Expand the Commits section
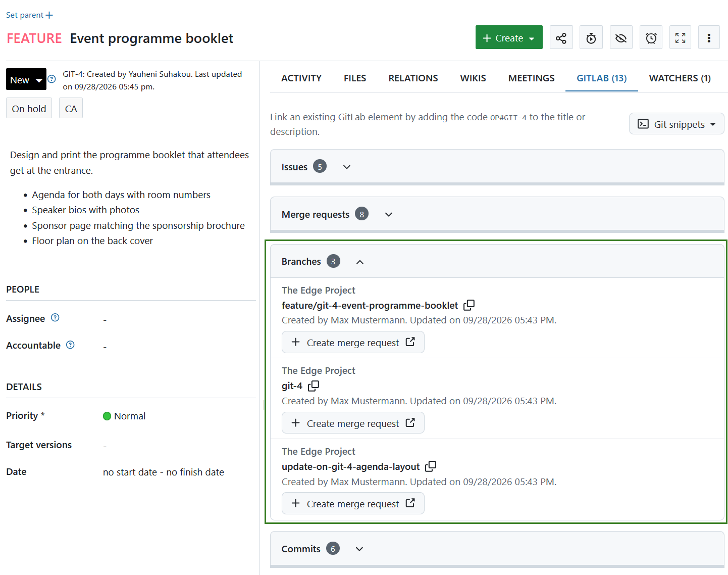Viewport: 728px width, 575px height. click(x=359, y=549)
